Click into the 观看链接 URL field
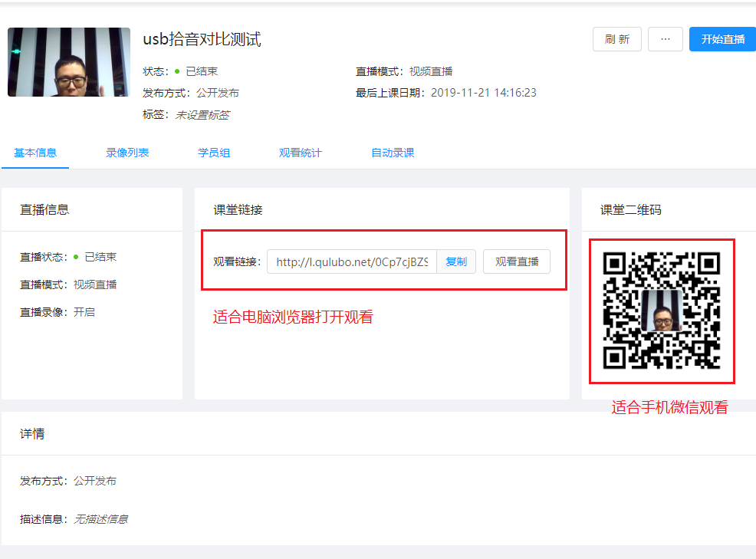The width and height of the screenshot is (756, 559). (x=352, y=261)
